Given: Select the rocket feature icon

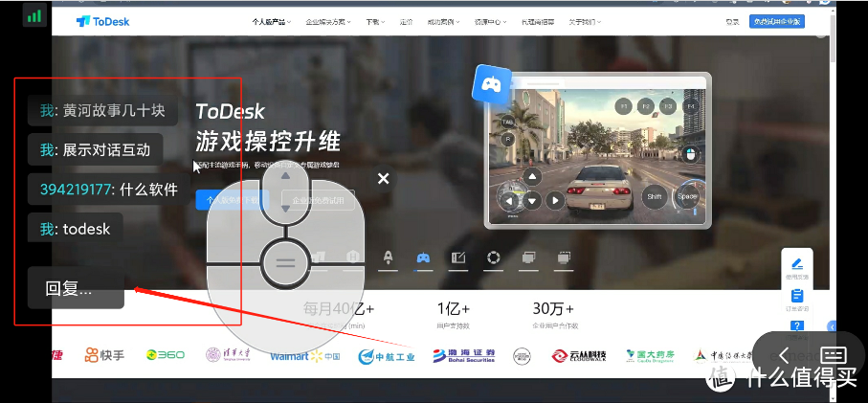Looking at the screenshot, I should pyautogui.click(x=388, y=257).
